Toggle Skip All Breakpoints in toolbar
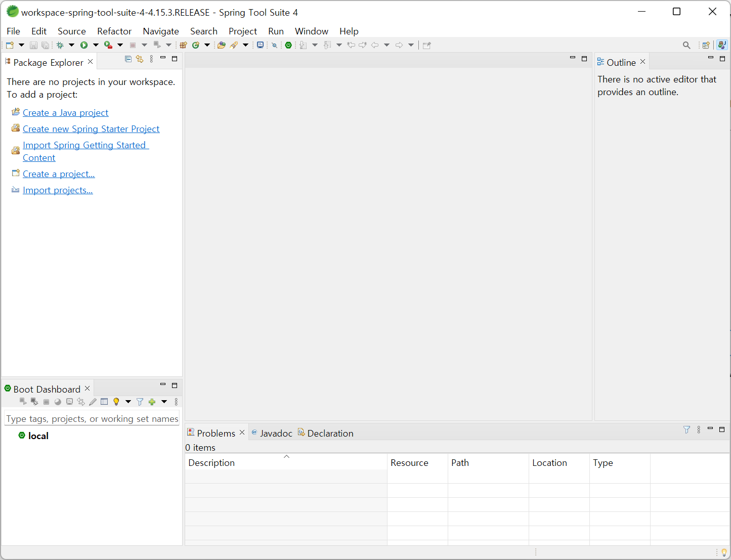This screenshot has width=731, height=560. pos(274,45)
